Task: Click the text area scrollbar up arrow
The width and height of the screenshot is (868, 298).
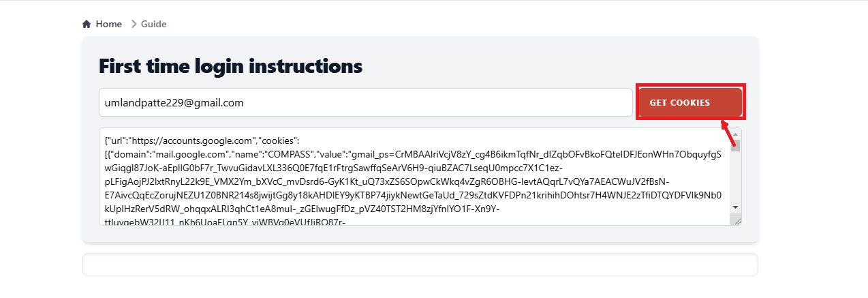Action: coord(736,134)
